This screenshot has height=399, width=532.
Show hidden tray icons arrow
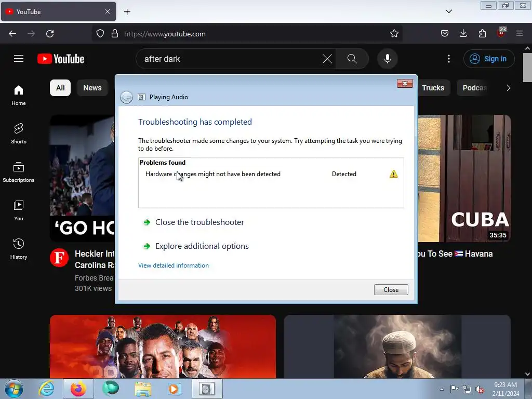442,389
